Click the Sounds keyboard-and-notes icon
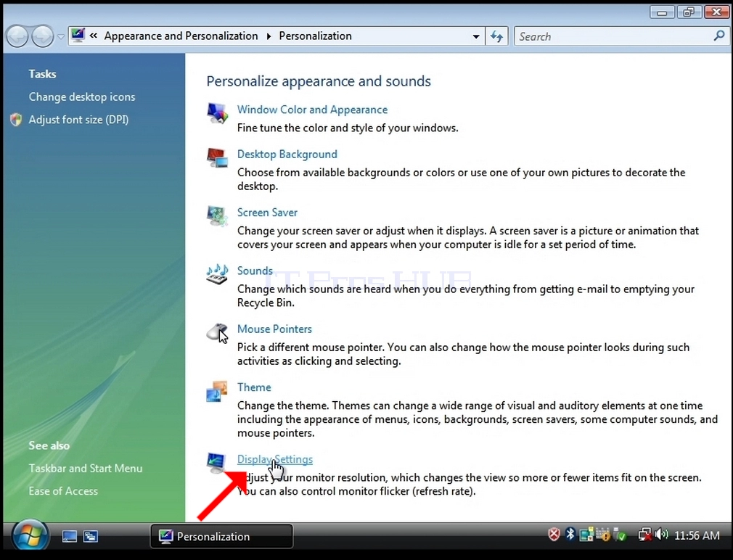 (x=218, y=274)
